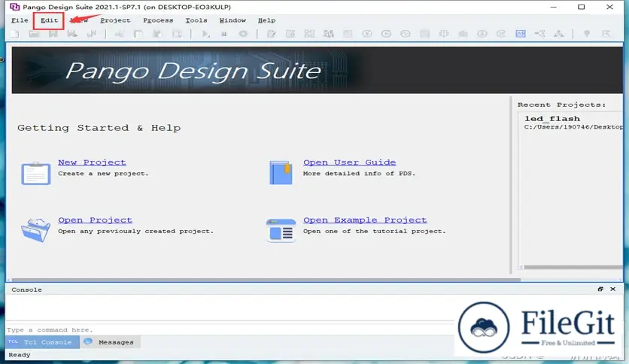This screenshot has height=364, width=629.
Task: Open recent project led_flash
Action: [x=552, y=119]
